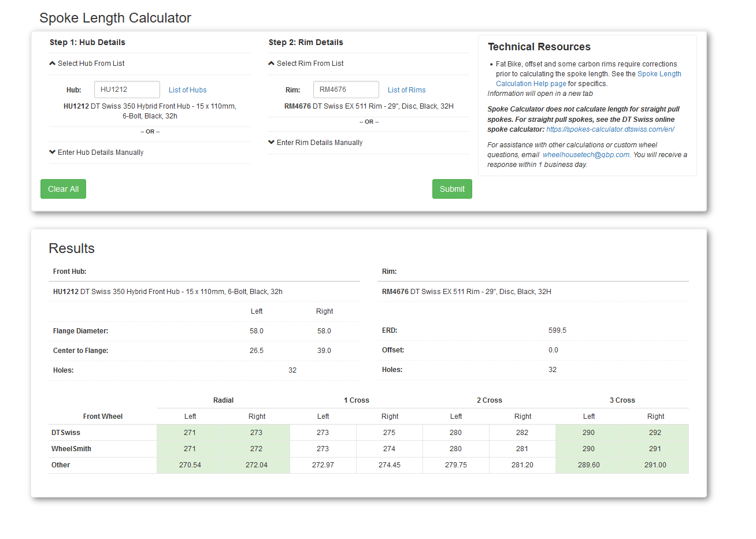
Task: Click the Front Hub label in Results
Action: pyautogui.click(x=70, y=272)
